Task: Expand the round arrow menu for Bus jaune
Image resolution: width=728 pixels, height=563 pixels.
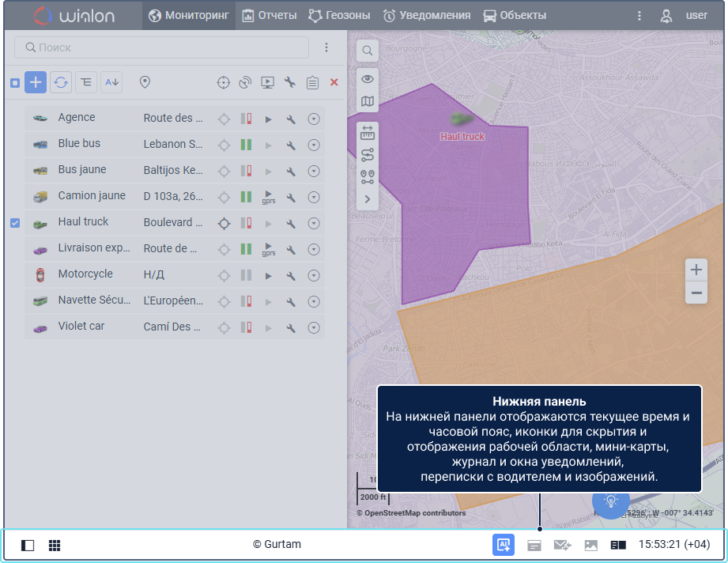Action: tap(314, 172)
